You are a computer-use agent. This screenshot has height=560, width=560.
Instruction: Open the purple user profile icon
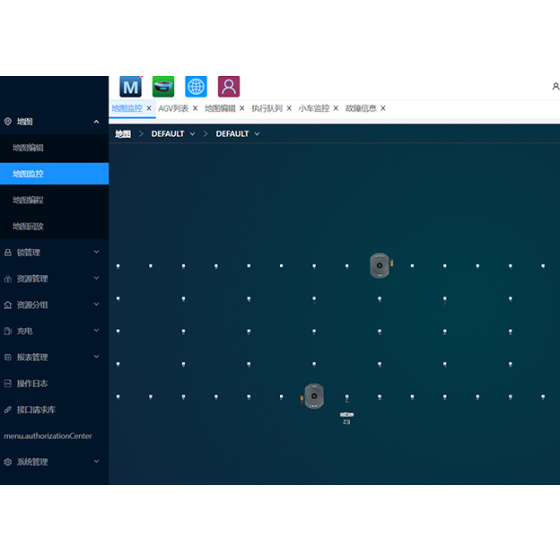point(229,86)
